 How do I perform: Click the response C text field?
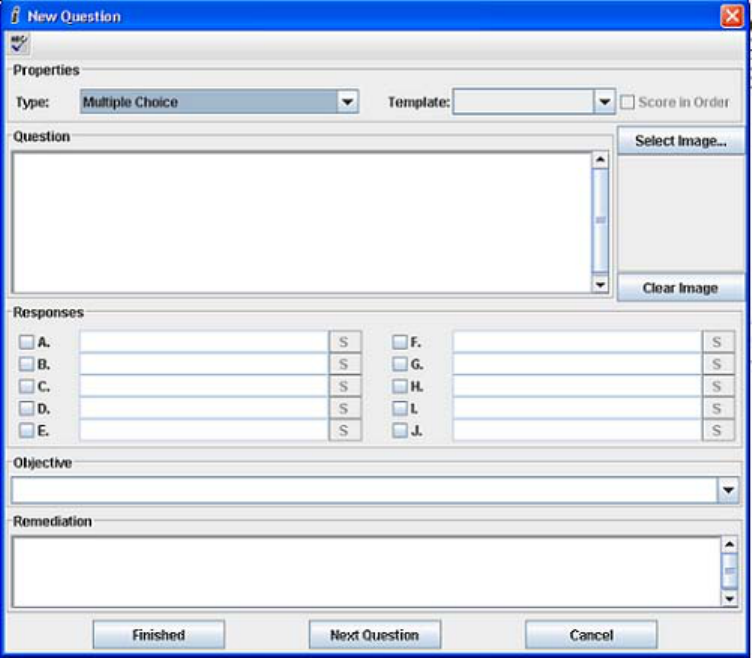point(204,386)
